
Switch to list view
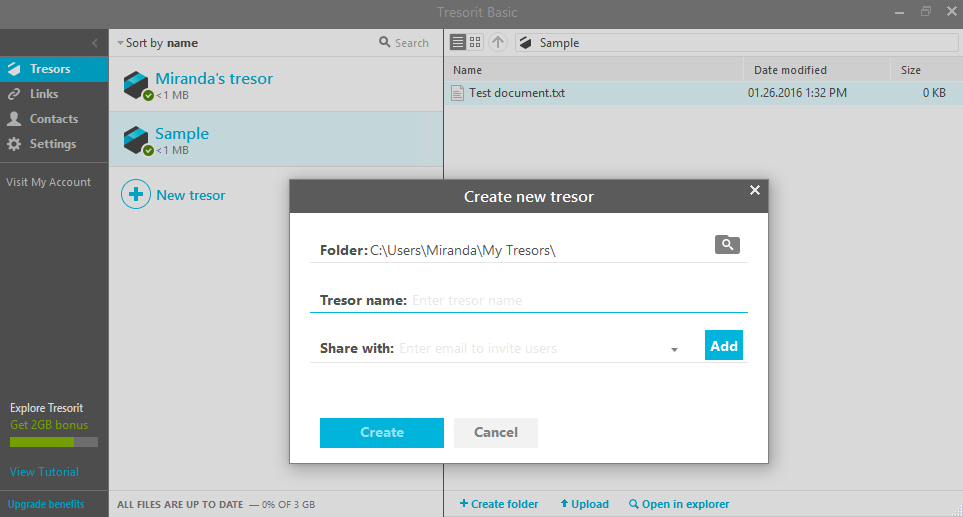[458, 42]
